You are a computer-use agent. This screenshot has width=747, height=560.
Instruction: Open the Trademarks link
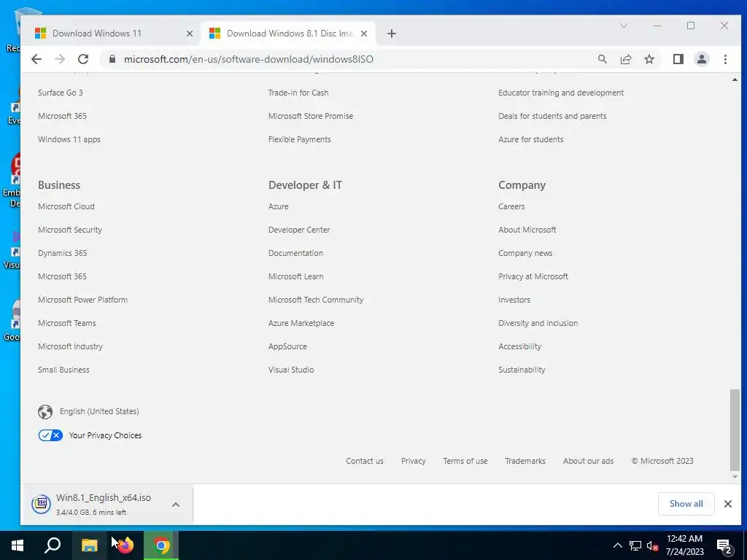[525, 461]
